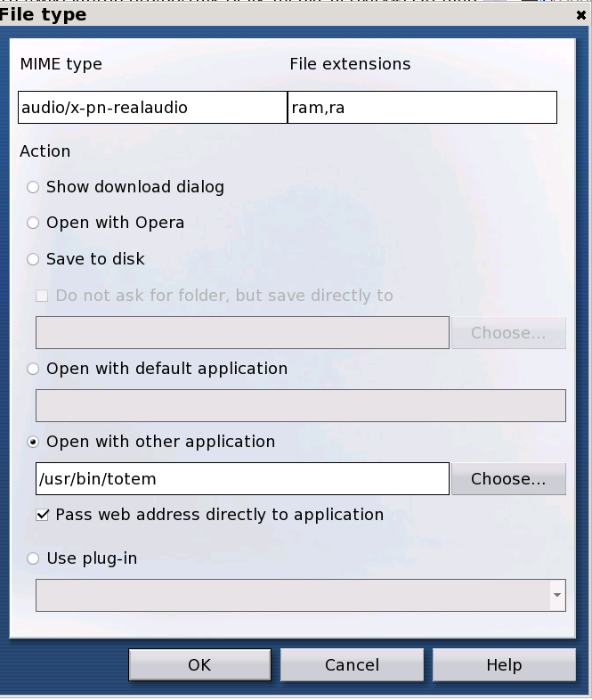The width and height of the screenshot is (592, 700).
Task: Select Open with default application radio button
Action: tap(34, 369)
